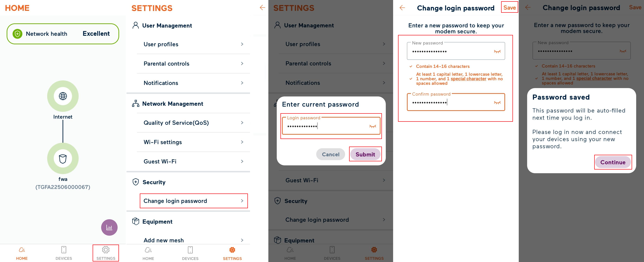
Task: Open the purple statistics chart icon
Action: coord(109,227)
